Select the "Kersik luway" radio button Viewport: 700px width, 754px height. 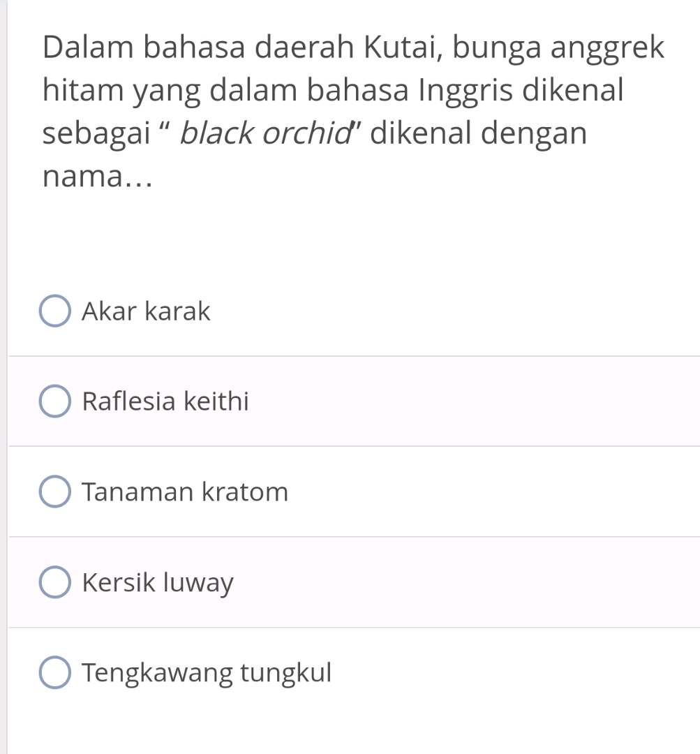point(55,582)
